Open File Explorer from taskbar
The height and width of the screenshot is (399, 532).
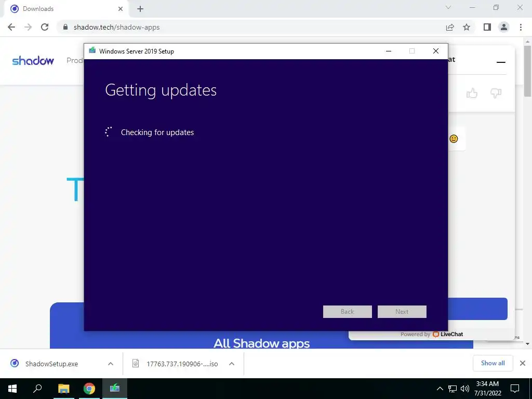point(63,389)
